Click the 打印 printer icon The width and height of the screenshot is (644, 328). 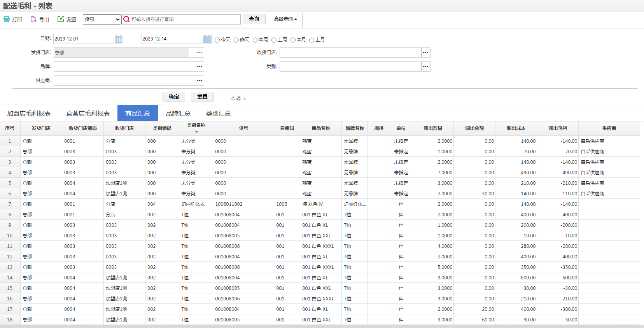pyautogui.click(x=7, y=19)
